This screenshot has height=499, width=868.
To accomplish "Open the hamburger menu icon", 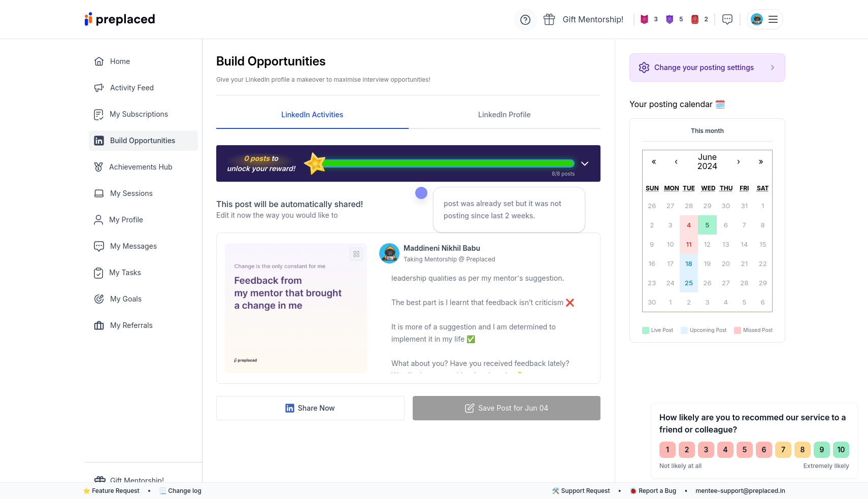I will 773,19.
